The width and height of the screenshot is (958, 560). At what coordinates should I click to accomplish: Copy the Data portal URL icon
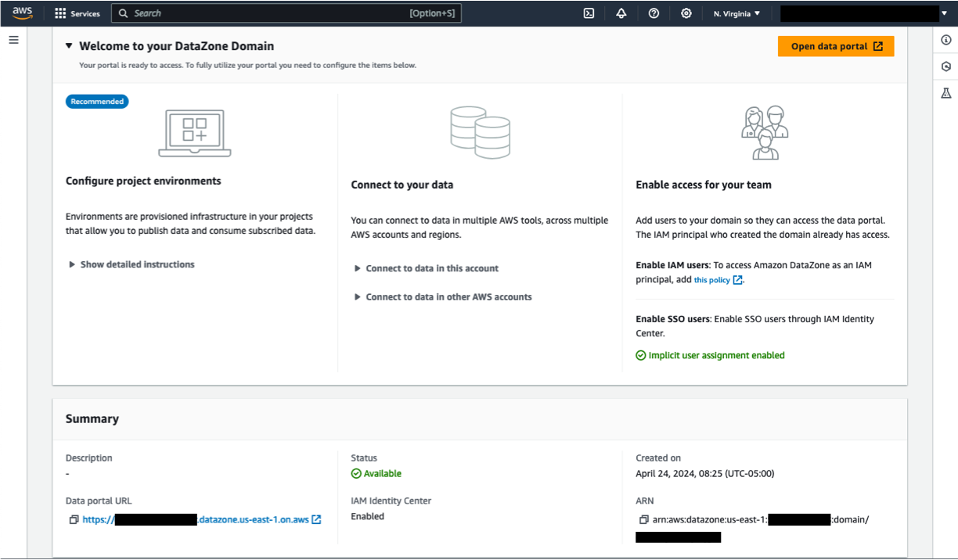pos(74,519)
